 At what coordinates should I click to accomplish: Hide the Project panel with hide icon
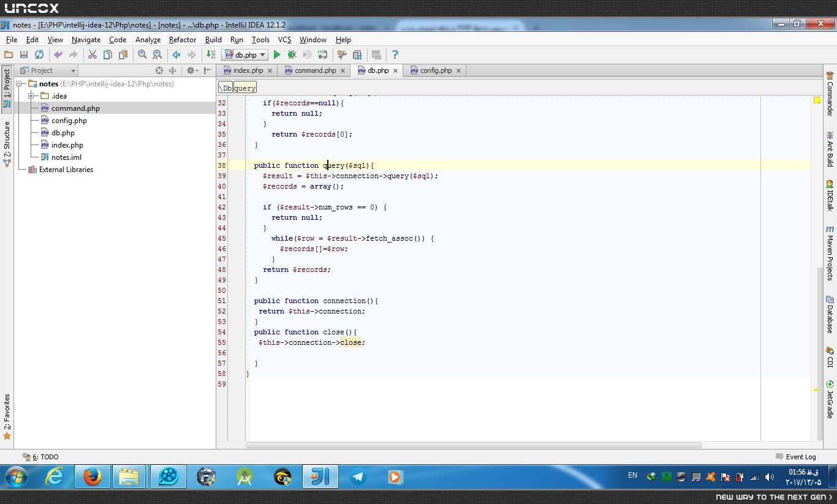point(208,70)
